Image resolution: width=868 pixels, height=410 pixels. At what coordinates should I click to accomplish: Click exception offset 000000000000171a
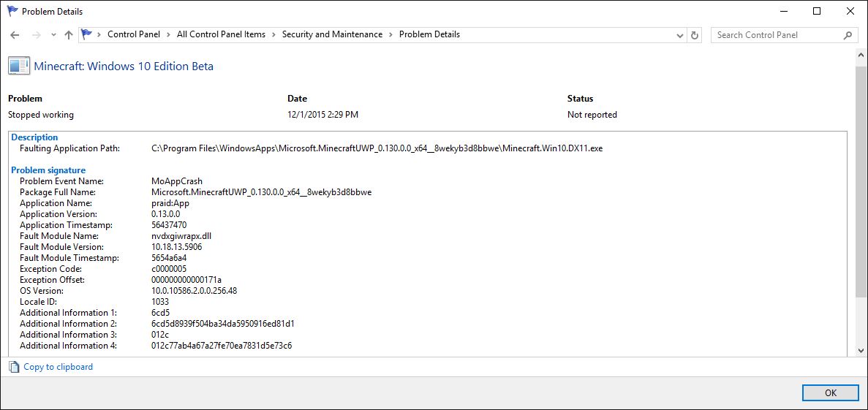coord(186,279)
